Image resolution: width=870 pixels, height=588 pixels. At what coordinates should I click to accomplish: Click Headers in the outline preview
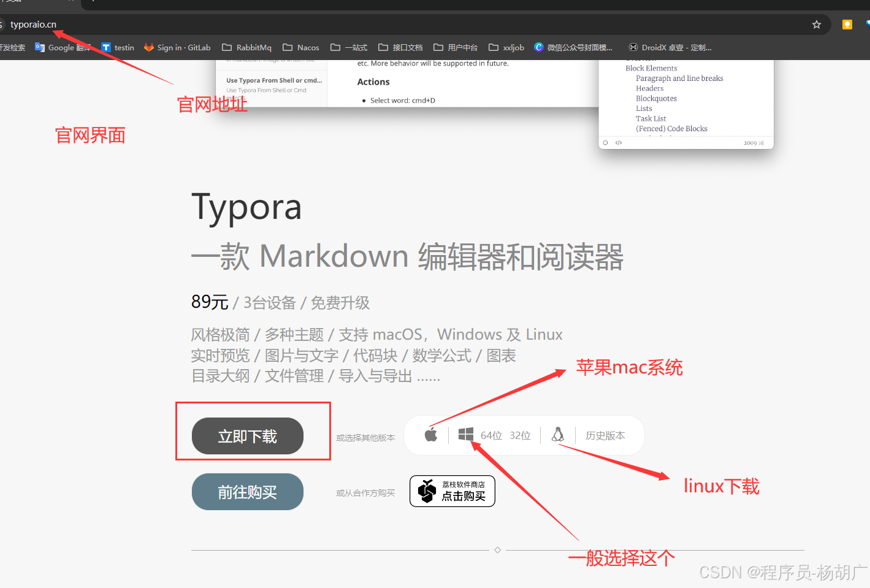tap(649, 88)
